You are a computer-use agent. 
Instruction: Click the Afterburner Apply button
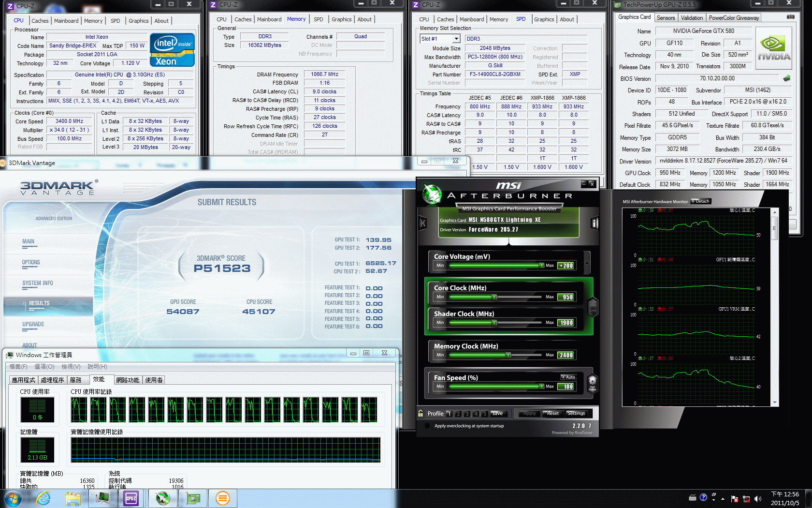pyautogui.click(x=529, y=414)
